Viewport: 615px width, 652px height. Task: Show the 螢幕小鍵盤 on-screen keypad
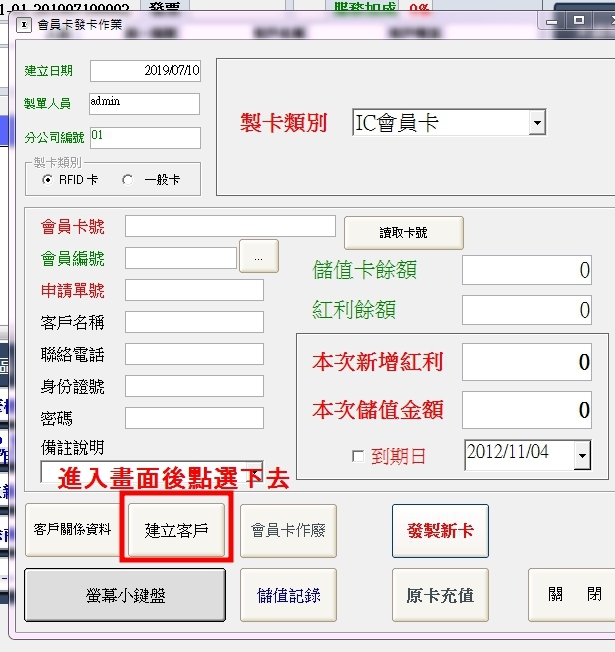click(125, 596)
